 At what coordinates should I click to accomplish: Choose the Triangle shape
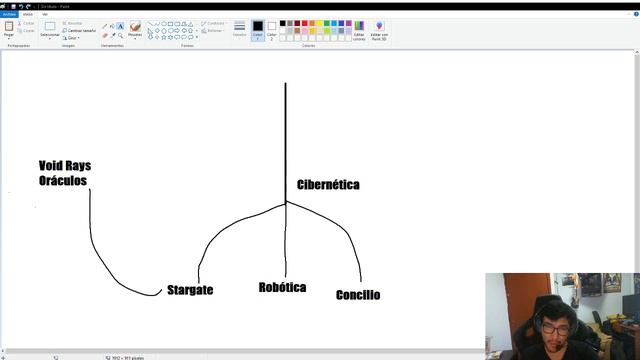tap(191, 24)
